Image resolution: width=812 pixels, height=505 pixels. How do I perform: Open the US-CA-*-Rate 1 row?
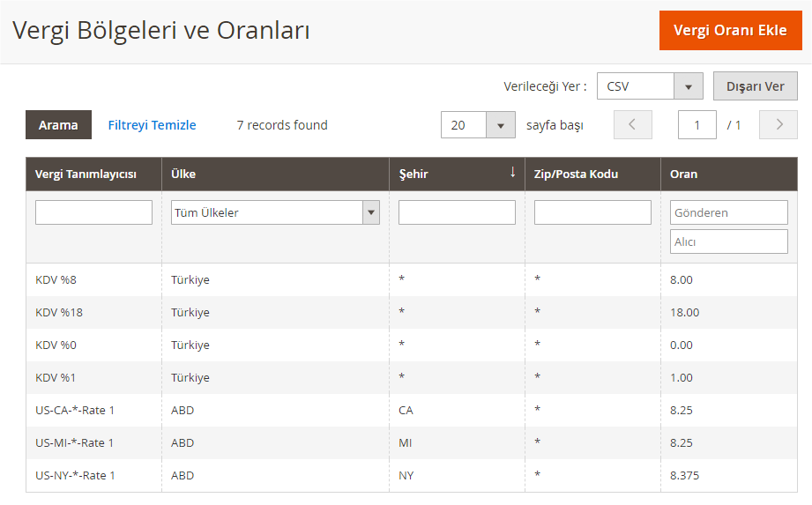tap(412, 411)
